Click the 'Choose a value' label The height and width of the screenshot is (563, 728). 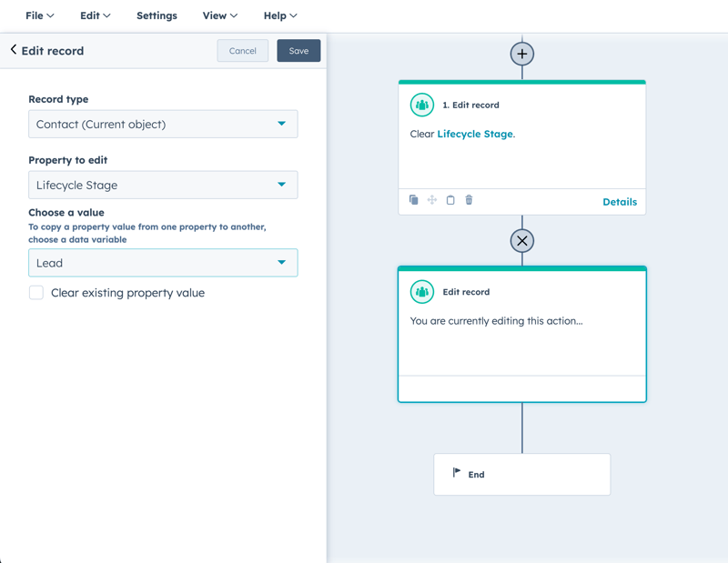pyautogui.click(x=66, y=213)
